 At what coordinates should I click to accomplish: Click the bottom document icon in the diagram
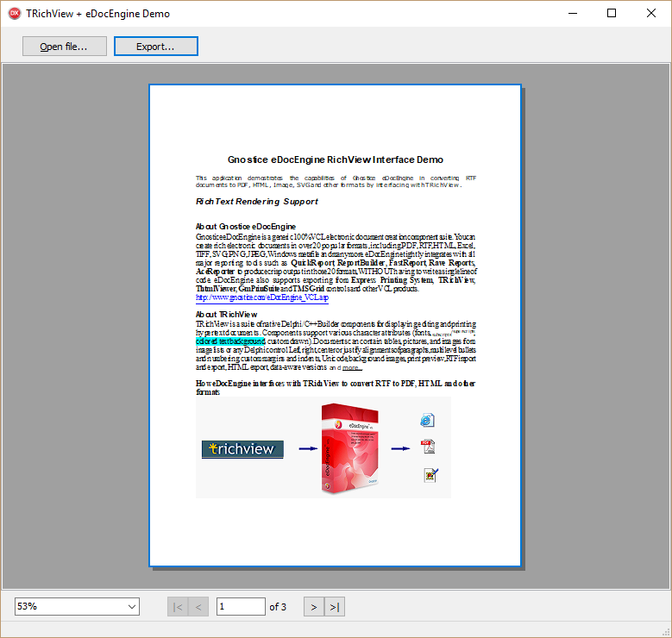point(430,474)
